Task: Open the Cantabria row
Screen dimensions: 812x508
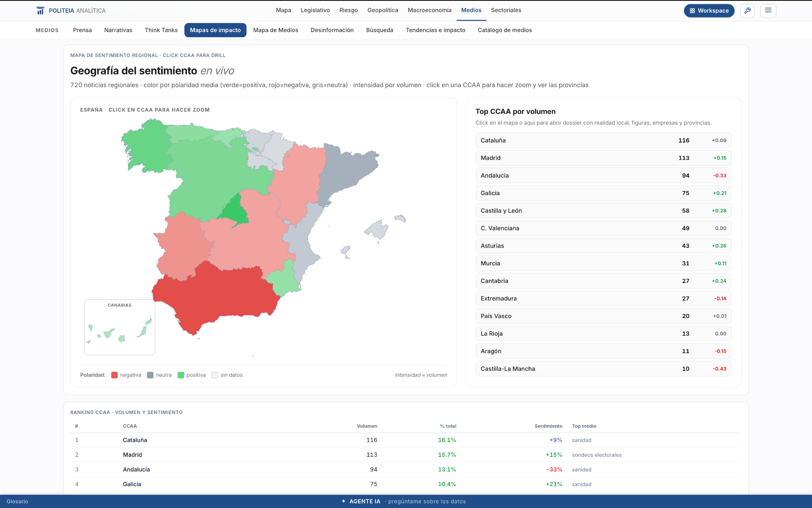Action: click(x=604, y=281)
